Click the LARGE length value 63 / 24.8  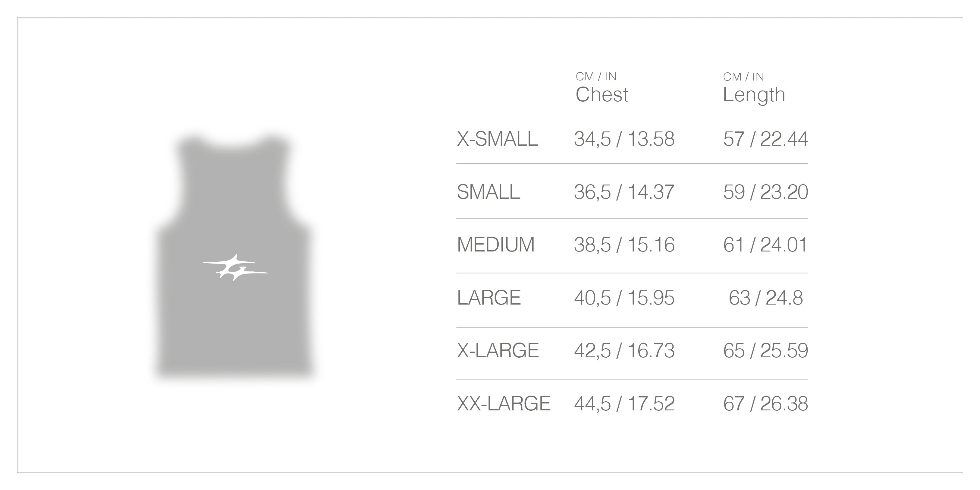(765, 298)
